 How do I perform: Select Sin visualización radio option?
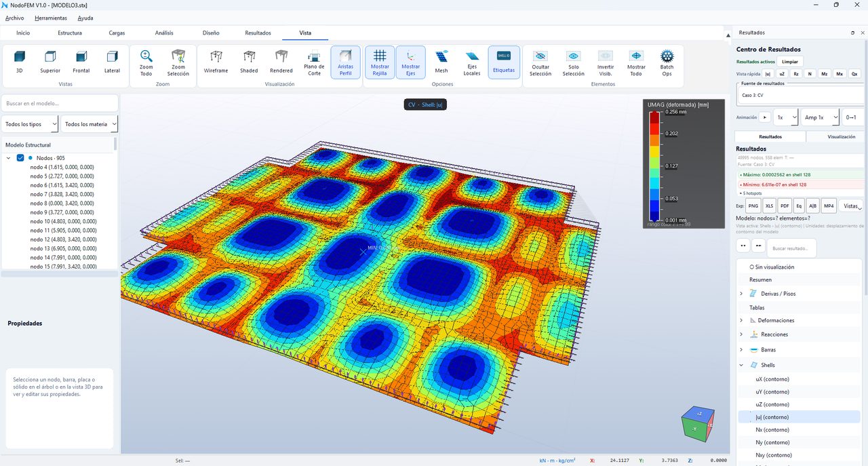tap(752, 267)
